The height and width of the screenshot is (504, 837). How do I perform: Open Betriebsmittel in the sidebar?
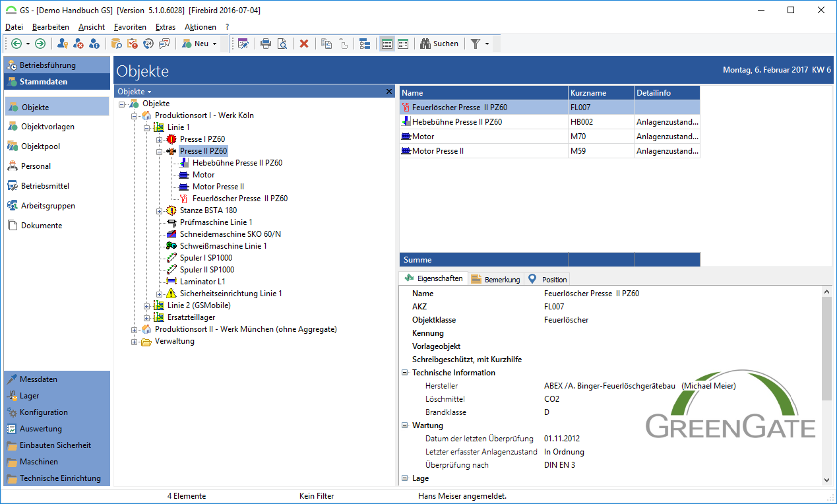click(57, 186)
